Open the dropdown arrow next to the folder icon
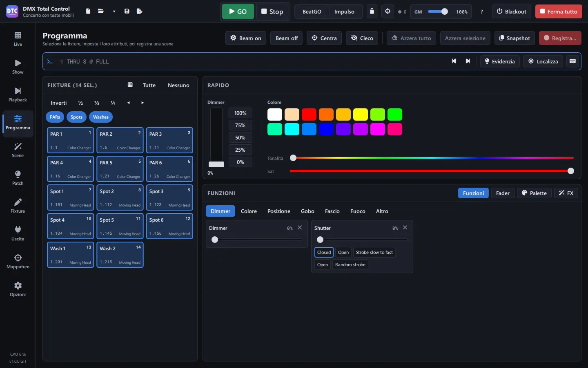The image size is (588, 368). coord(114,11)
